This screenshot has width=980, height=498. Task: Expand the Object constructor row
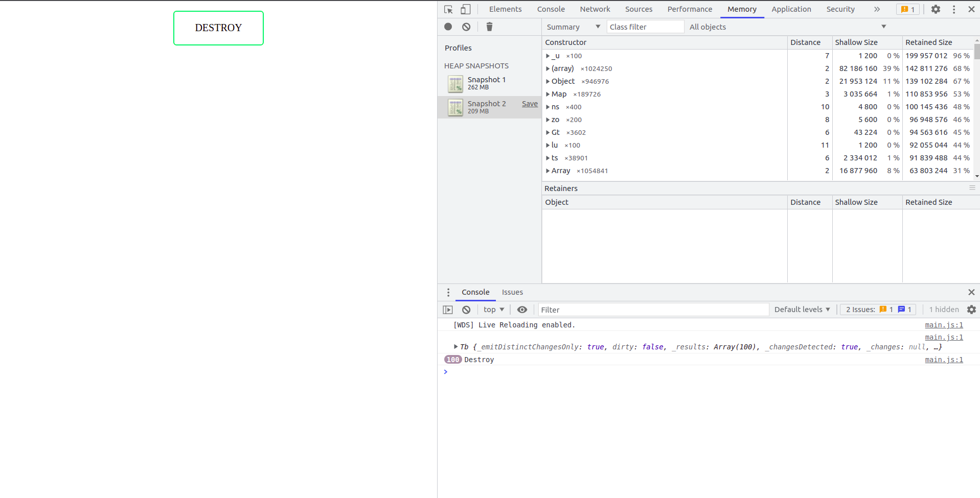[x=548, y=82]
